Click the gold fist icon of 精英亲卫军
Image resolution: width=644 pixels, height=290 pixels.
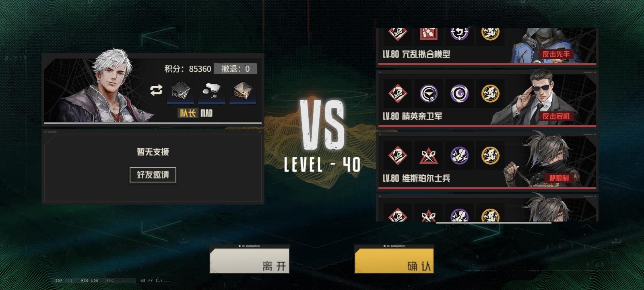tap(490, 94)
